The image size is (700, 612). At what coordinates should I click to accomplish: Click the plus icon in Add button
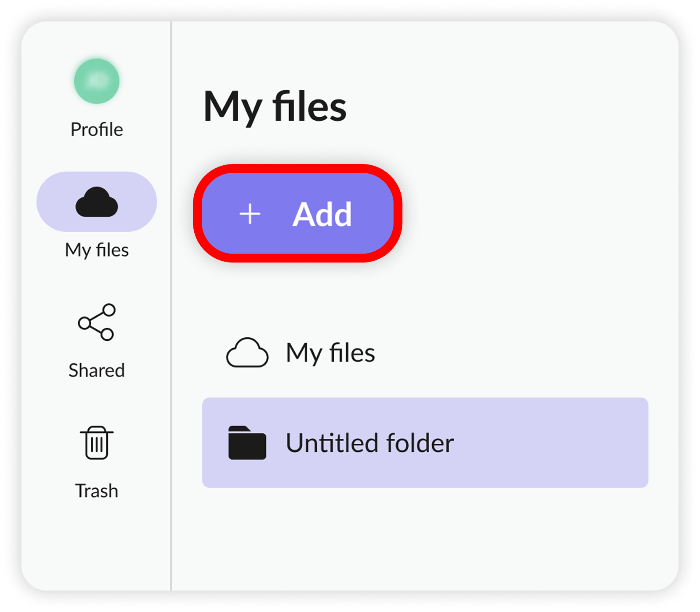click(250, 214)
